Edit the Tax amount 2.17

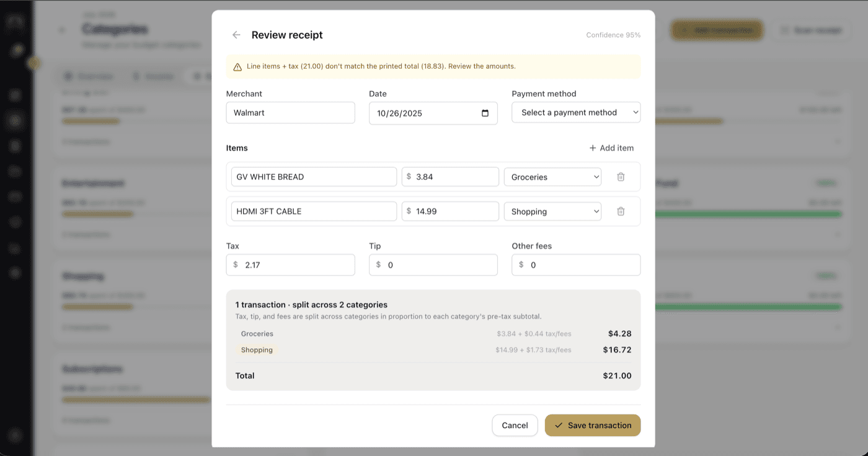tap(291, 265)
